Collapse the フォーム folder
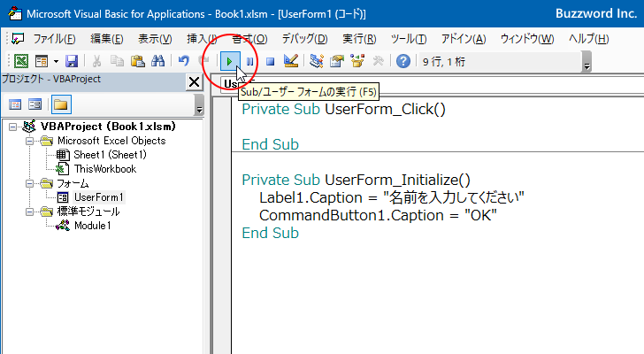The height and width of the screenshot is (354, 644). pos(29,183)
